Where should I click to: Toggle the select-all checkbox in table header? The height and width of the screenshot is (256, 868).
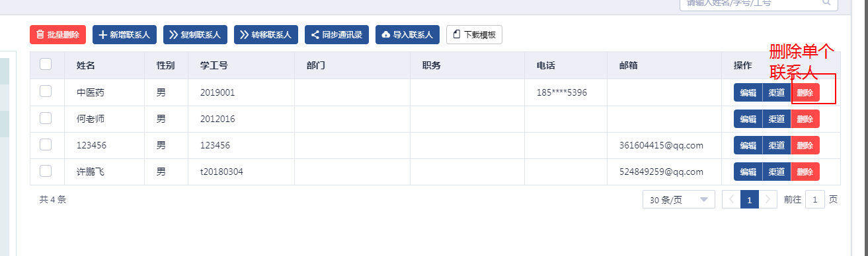coord(46,65)
